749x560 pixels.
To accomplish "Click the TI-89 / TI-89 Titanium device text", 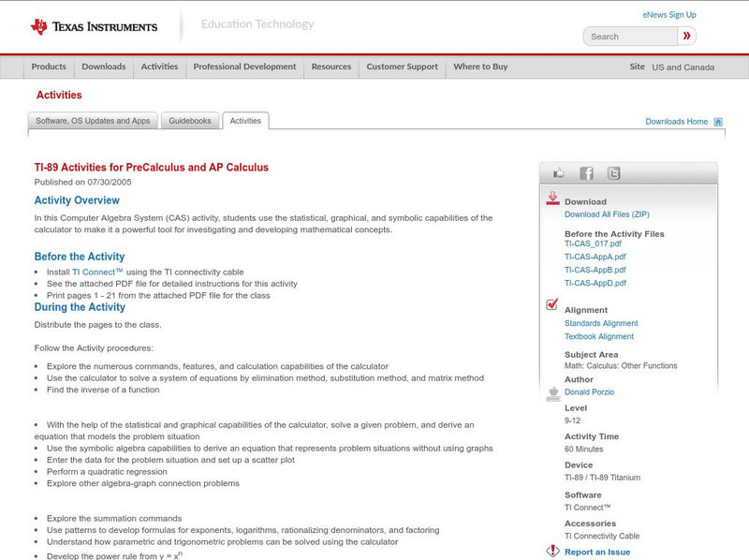I will 602,478.
